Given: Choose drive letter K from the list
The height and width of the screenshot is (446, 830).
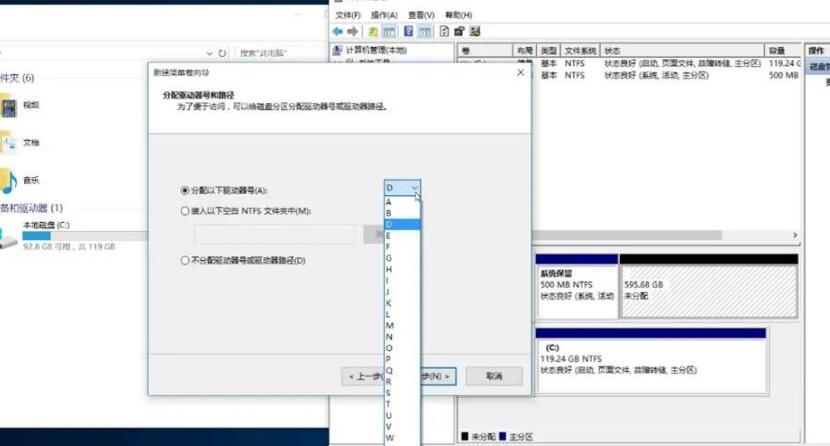Looking at the screenshot, I should pyautogui.click(x=402, y=303).
